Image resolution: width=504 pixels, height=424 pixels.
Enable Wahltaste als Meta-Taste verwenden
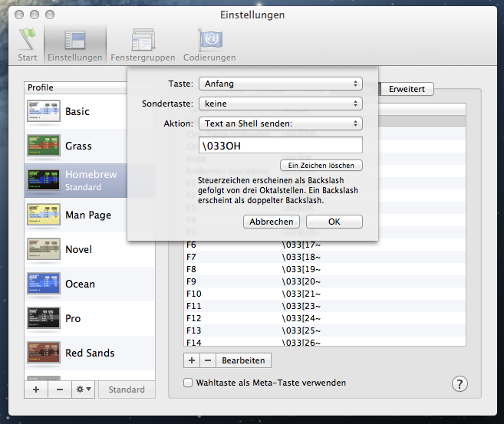tap(188, 383)
